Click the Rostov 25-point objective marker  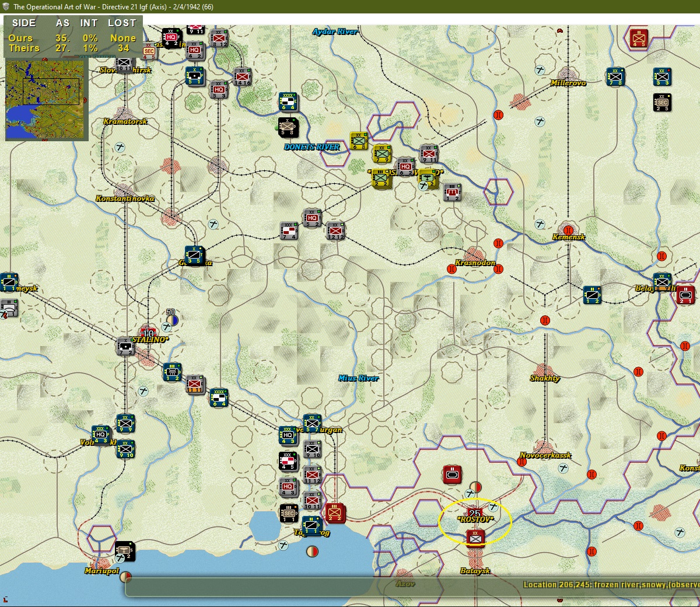(x=475, y=513)
